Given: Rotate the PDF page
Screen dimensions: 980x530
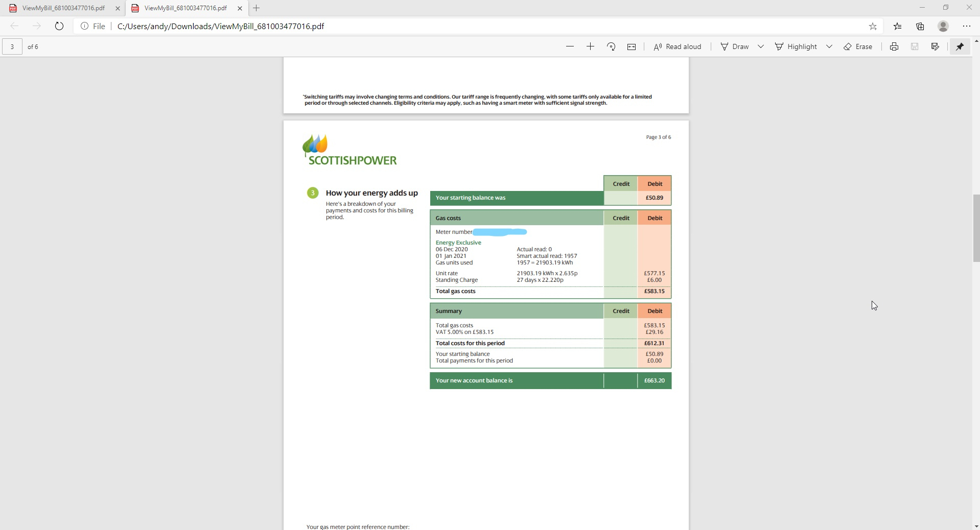Looking at the screenshot, I should 611,46.
